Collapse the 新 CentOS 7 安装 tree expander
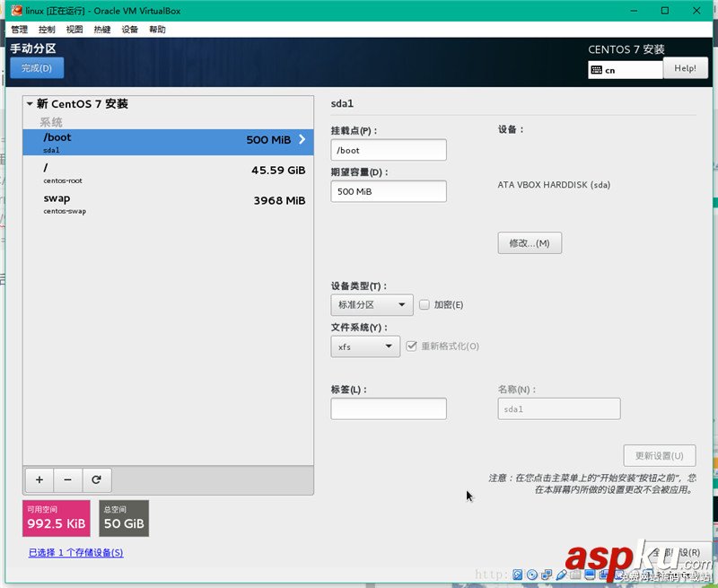This screenshot has height=588, width=718. point(30,104)
